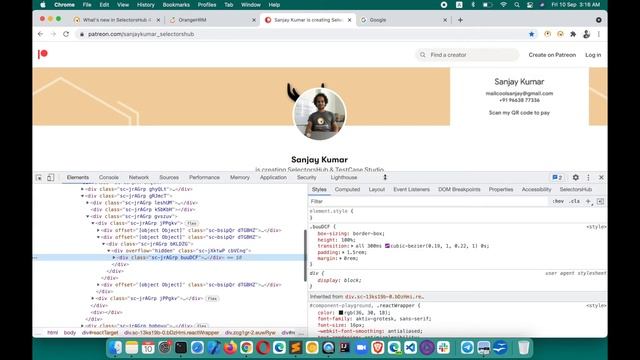This screenshot has height=360, width=640.
Task: Select the body breadcrumb
Action: 70,333
